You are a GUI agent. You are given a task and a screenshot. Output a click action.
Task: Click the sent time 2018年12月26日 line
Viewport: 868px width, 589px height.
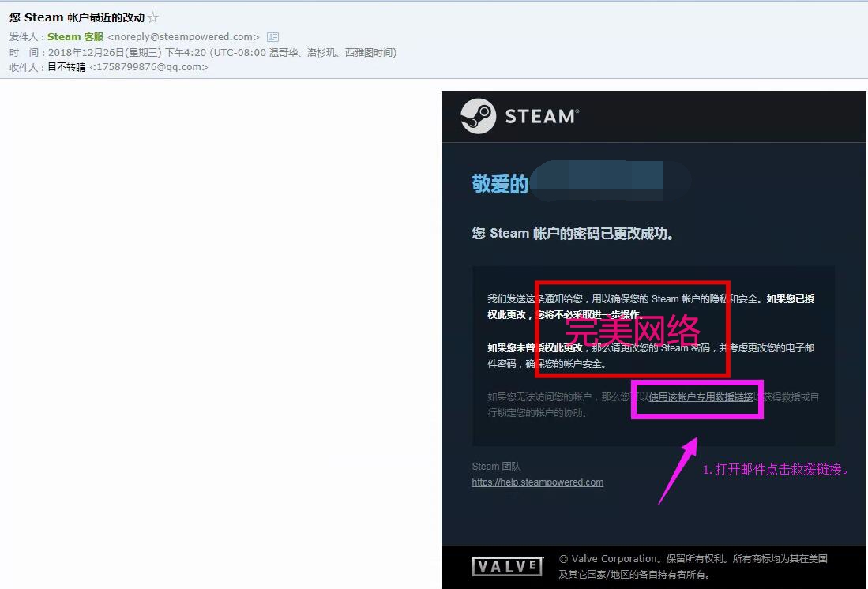click(x=222, y=53)
